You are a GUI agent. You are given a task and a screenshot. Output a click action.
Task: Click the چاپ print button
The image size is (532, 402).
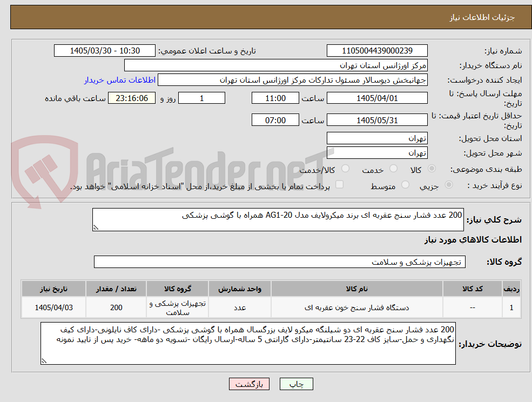(296, 384)
